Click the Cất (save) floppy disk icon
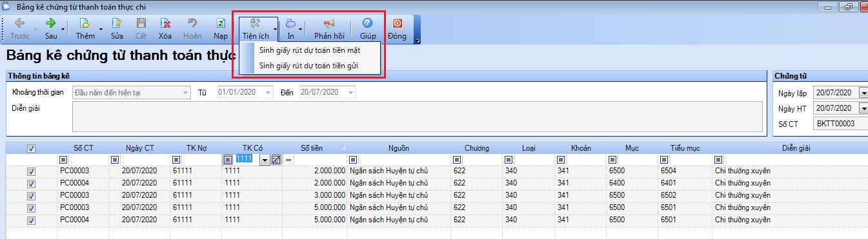 coord(141,23)
